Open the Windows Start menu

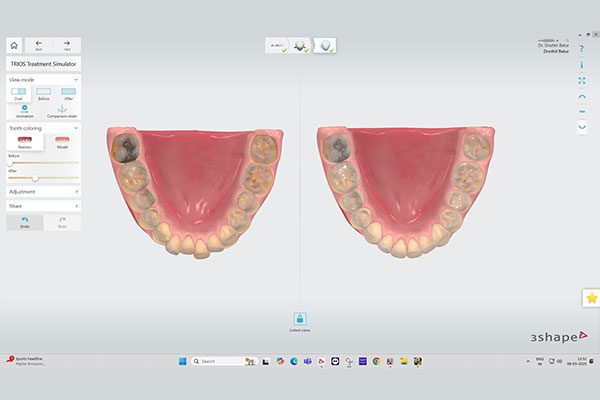[x=183, y=361]
